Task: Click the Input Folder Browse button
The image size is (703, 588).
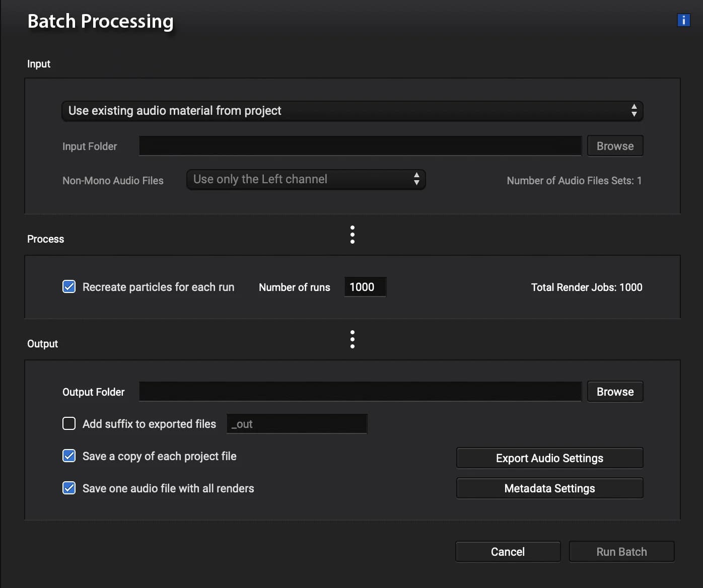Action: coord(615,146)
